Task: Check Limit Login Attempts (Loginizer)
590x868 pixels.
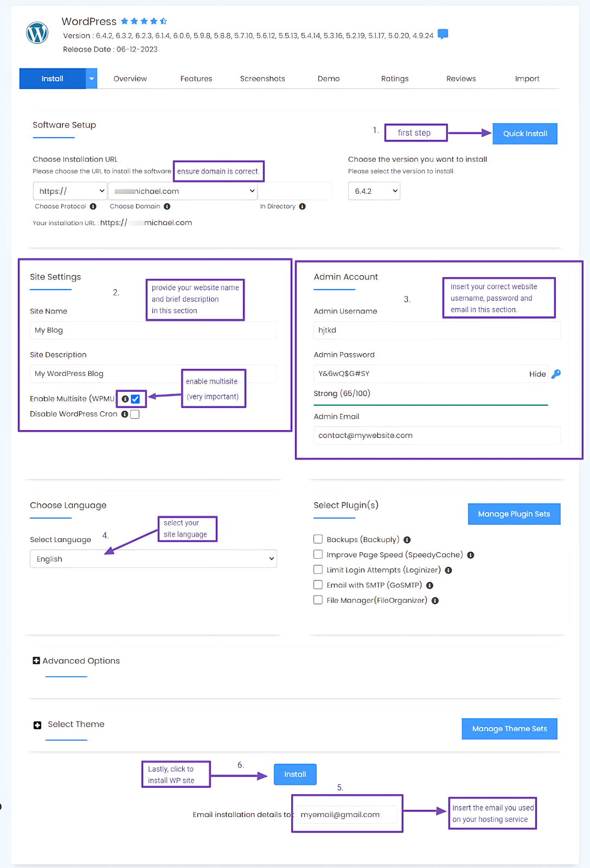Action: click(318, 570)
